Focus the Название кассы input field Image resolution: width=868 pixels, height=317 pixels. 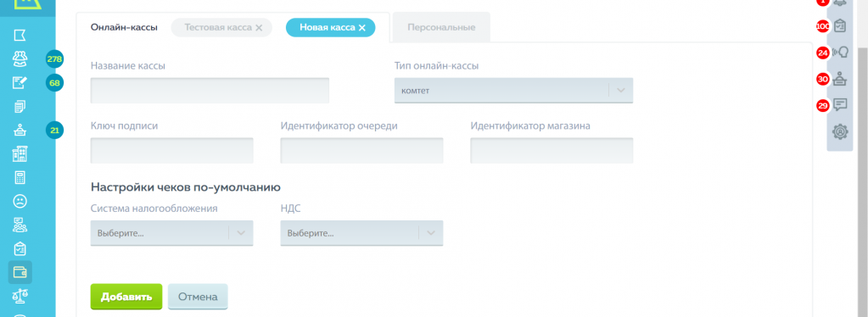(210, 90)
